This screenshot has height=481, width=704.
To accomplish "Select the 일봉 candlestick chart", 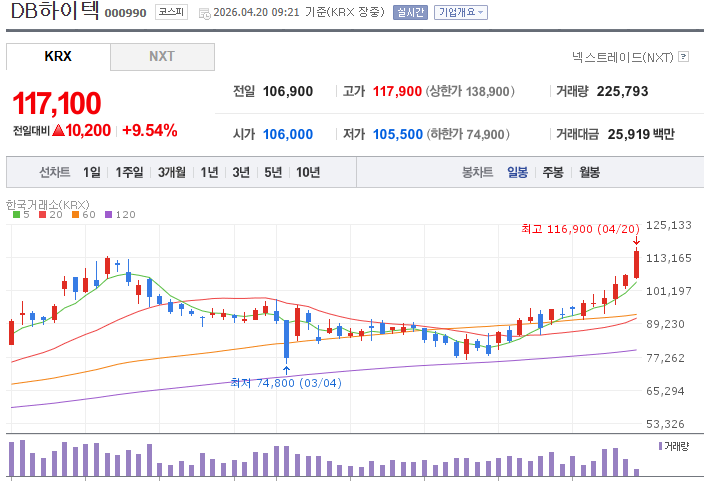I will pyautogui.click(x=517, y=172).
